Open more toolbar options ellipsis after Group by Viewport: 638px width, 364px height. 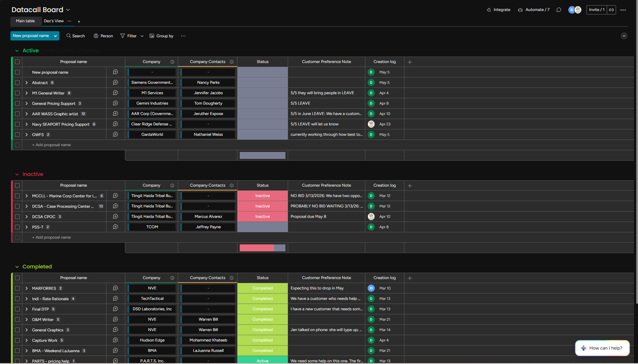pyautogui.click(x=183, y=36)
